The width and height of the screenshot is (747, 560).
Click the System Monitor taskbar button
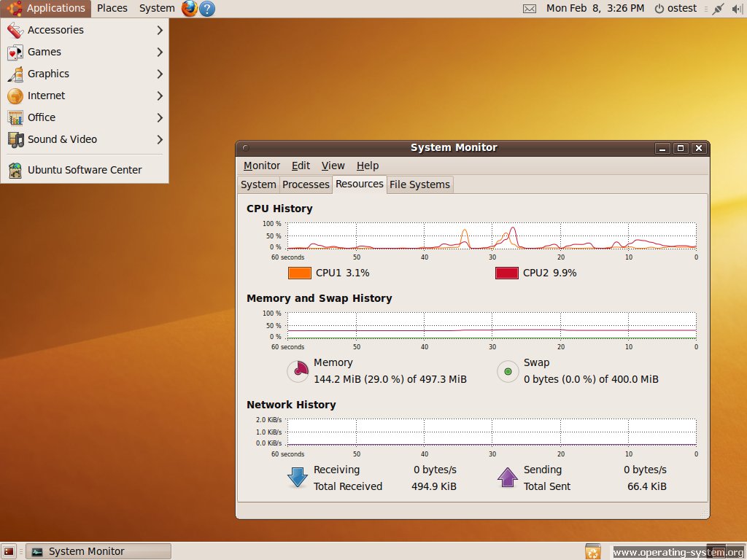[98, 551]
